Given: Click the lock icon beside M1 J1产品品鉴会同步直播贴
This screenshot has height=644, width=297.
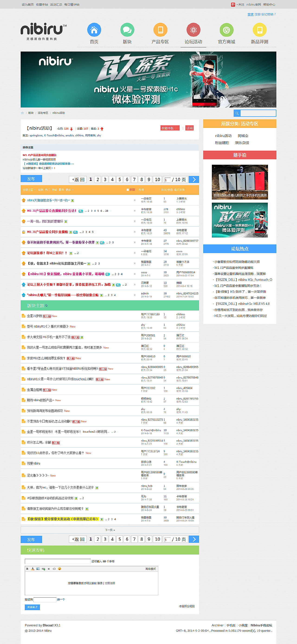Looking at the screenshot, I should (x=23, y=232).
